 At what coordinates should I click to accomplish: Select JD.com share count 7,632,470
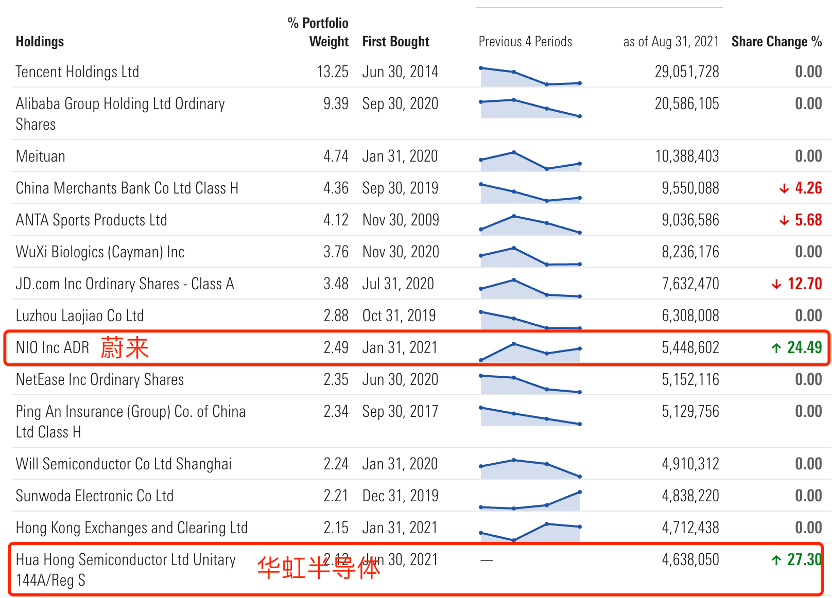[x=690, y=283]
